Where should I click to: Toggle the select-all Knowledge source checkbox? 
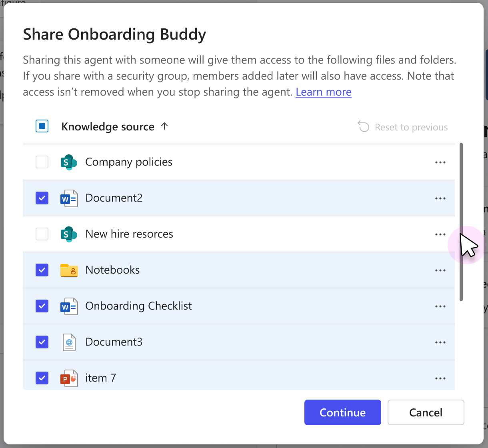coord(42,126)
